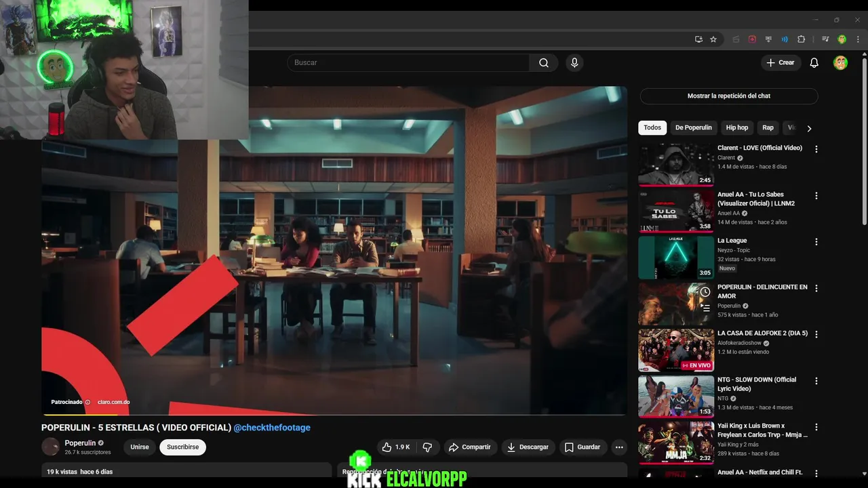Click the video progress bar
The image size is (868, 488).
pyautogui.click(x=334, y=413)
